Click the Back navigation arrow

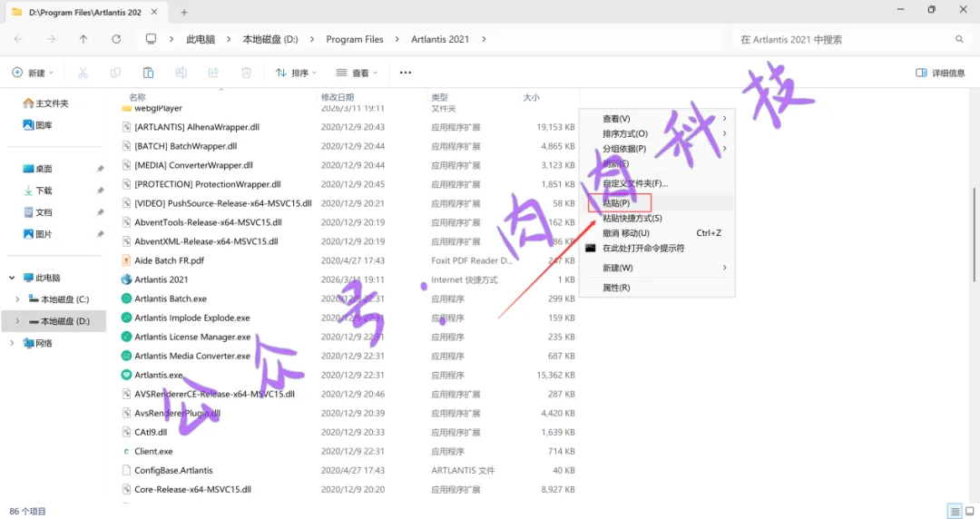tap(18, 39)
